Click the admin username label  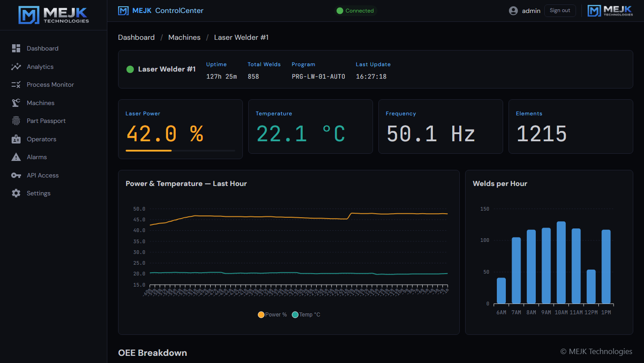[531, 11]
